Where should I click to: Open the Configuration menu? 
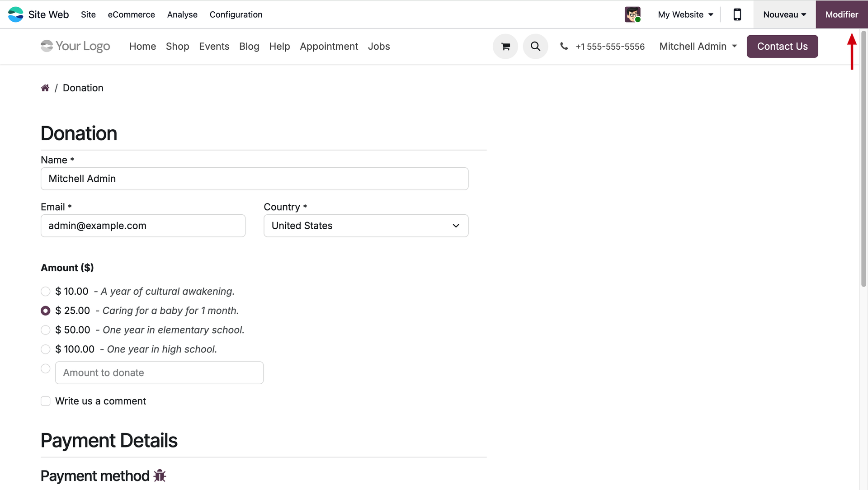(236, 14)
